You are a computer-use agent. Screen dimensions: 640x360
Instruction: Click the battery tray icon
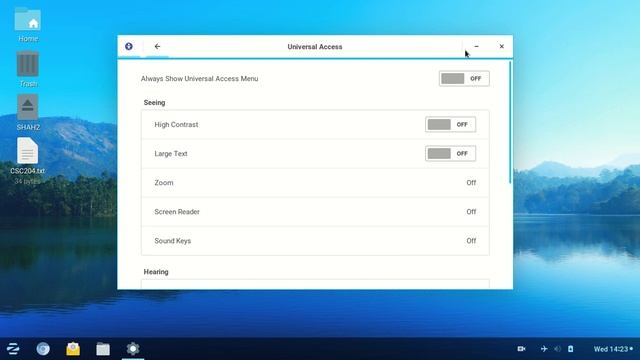coord(571,349)
